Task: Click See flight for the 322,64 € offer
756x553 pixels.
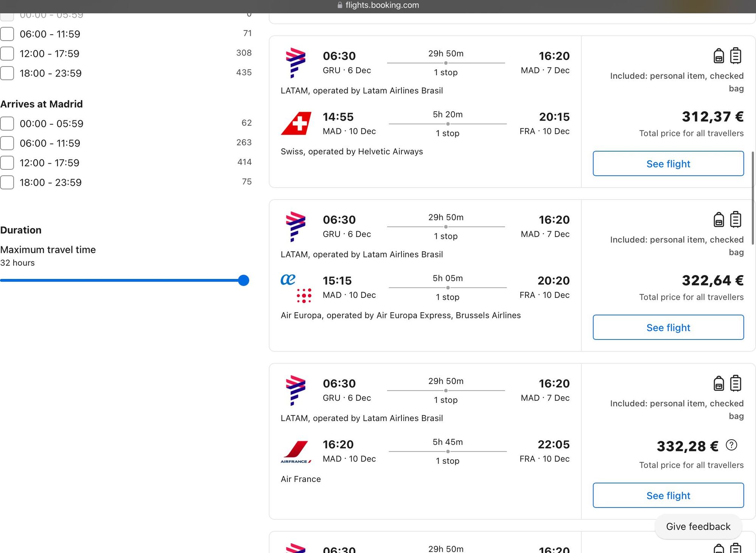Action: click(x=668, y=327)
